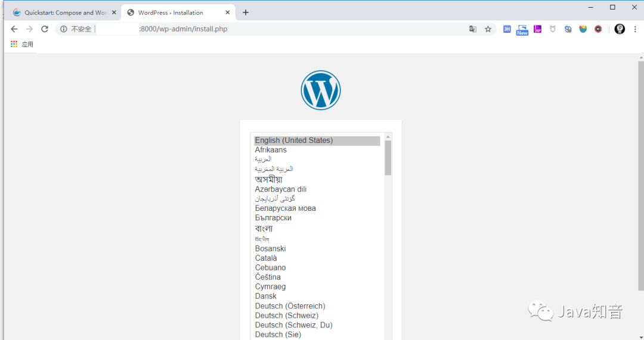Choose Cebuano from the list
Viewport: 644px width, 340px height.
(270, 267)
